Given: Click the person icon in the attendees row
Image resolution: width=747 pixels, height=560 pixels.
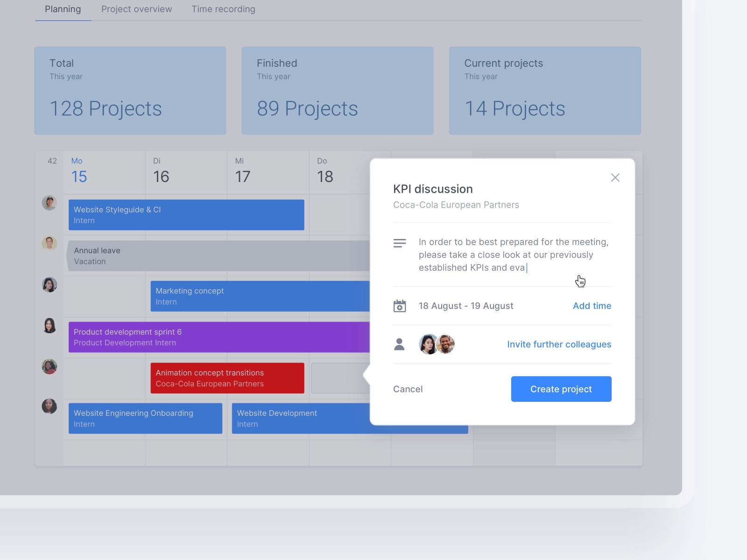Looking at the screenshot, I should (399, 344).
